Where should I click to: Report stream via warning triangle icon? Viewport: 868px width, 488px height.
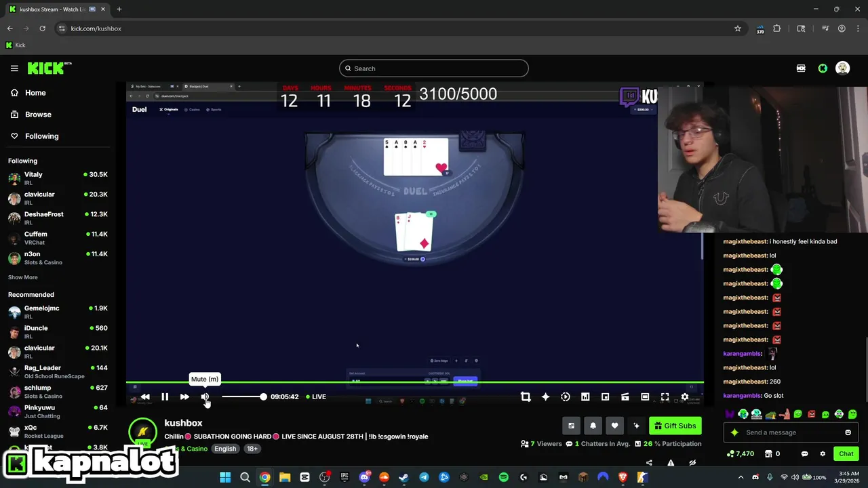(x=671, y=463)
